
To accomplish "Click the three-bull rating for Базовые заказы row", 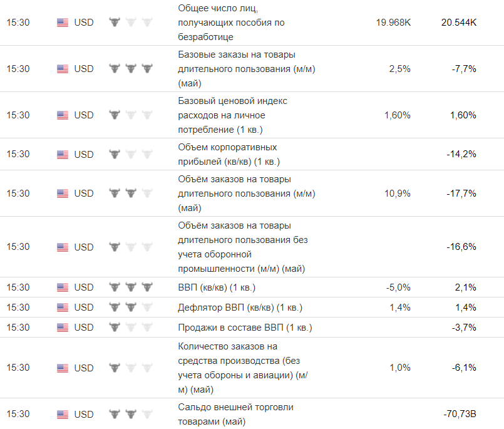I will click(131, 69).
